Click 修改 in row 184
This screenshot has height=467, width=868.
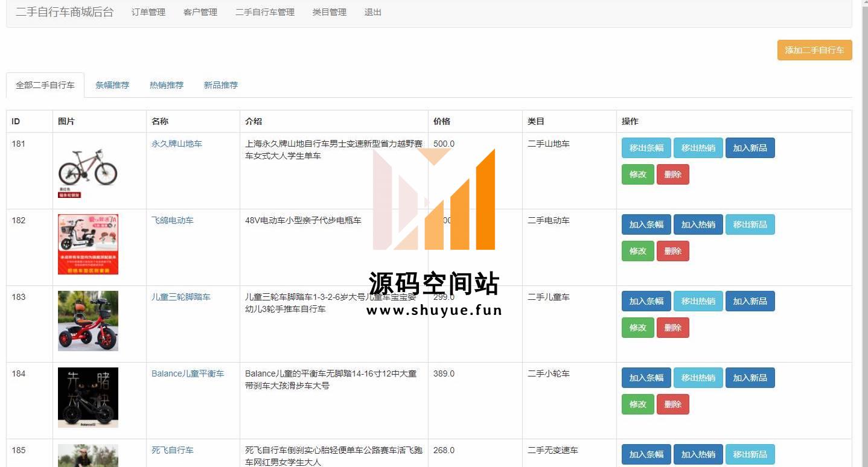click(638, 404)
